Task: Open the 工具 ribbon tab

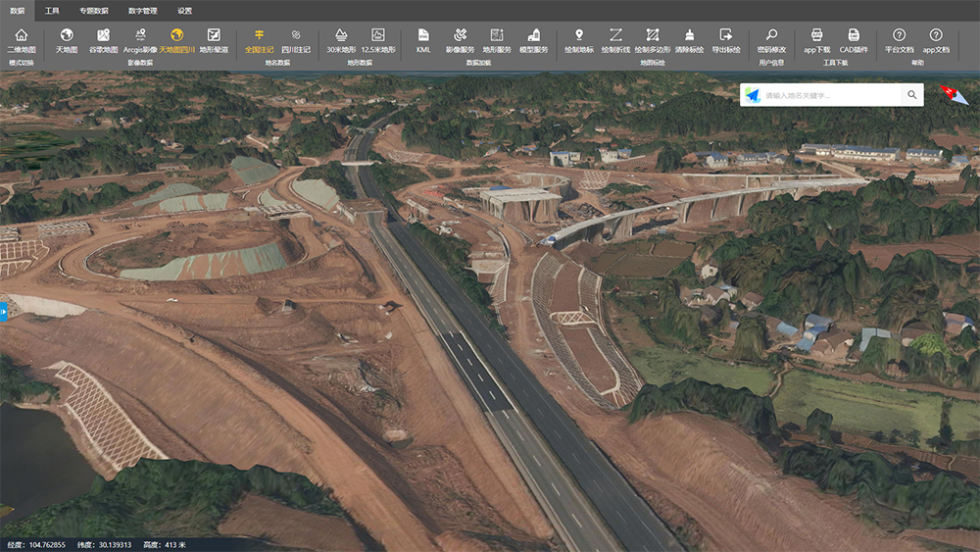Action: [52, 11]
